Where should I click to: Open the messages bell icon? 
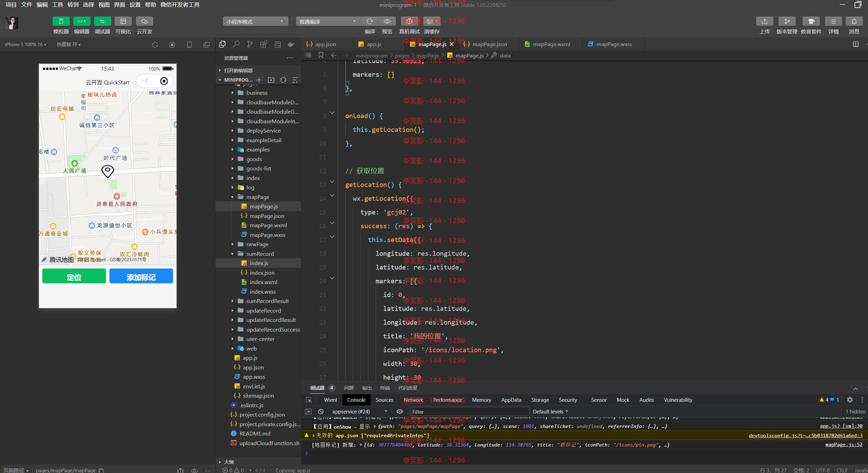click(854, 21)
